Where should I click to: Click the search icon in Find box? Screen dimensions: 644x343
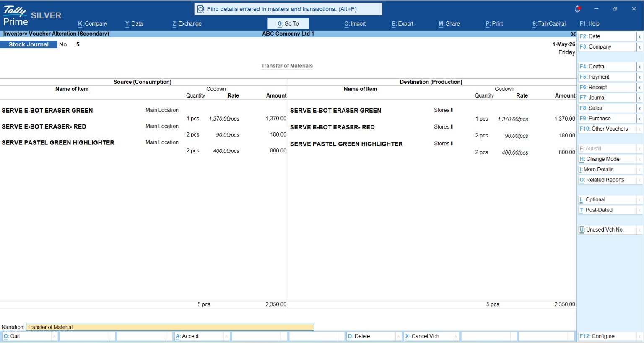[201, 9]
